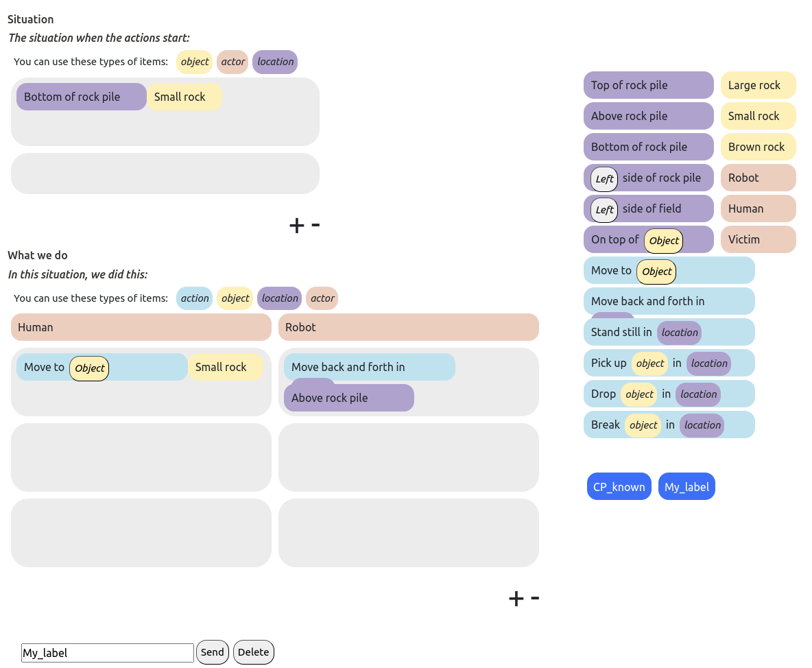812x668 pixels.
Task: Click the Human column header
Action: click(x=141, y=326)
